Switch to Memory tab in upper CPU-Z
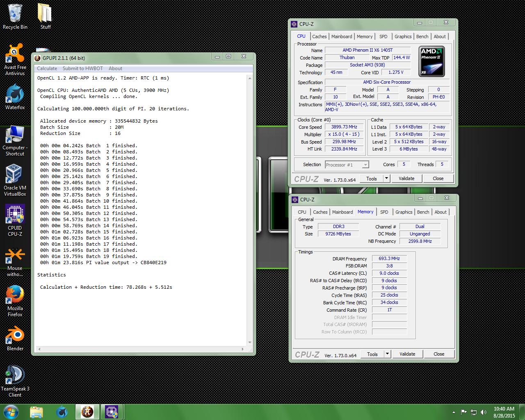This screenshot has width=525, height=420. click(365, 37)
